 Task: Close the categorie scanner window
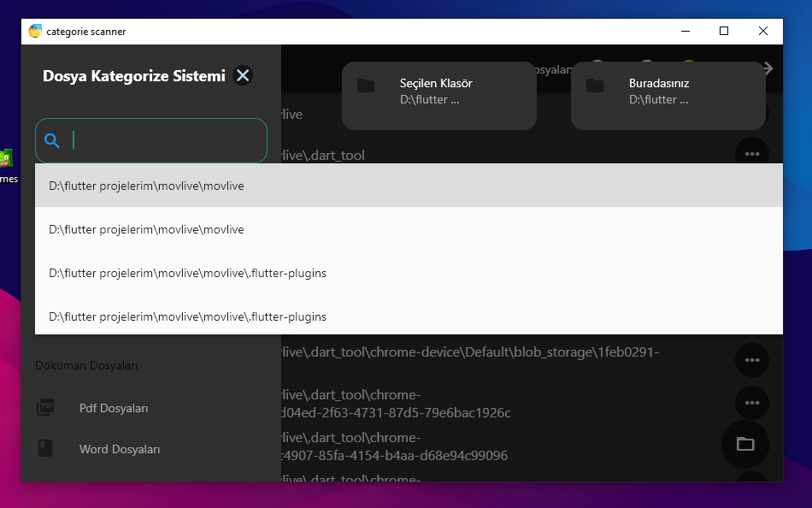click(762, 31)
